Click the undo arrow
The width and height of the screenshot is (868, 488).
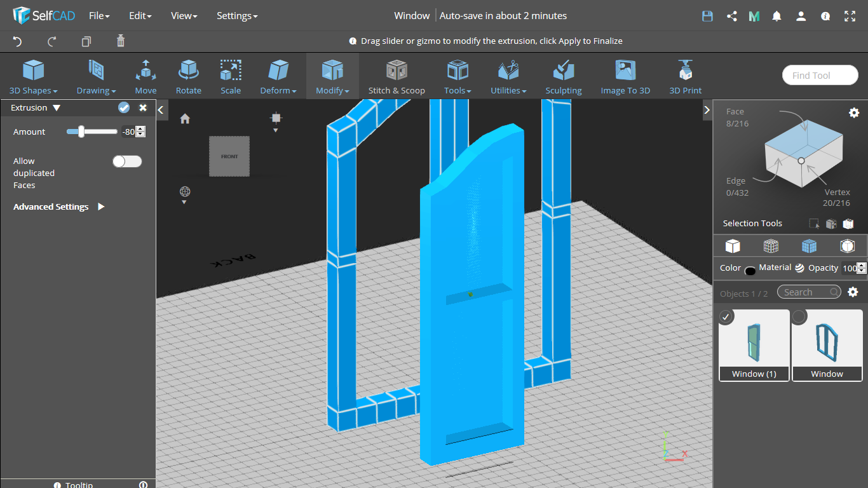coord(18,41)
